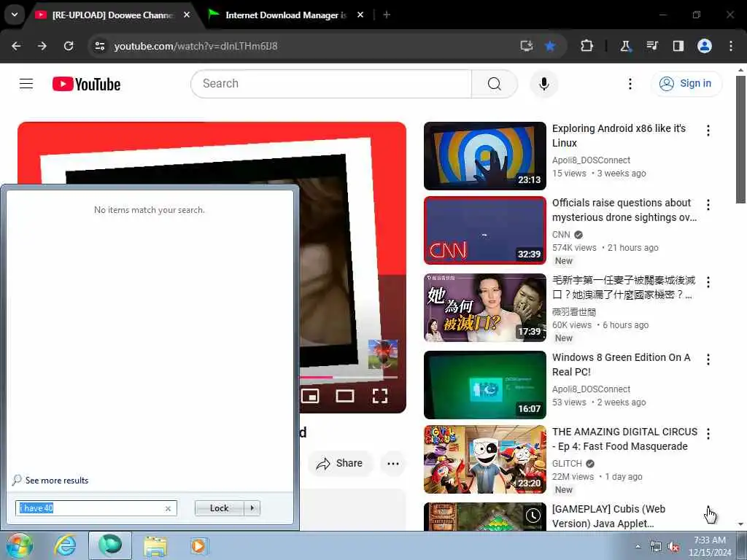747x560 pixels.
Task: Toggle the bookmark star
Action: pyautogui.click(x=550, y=46)
